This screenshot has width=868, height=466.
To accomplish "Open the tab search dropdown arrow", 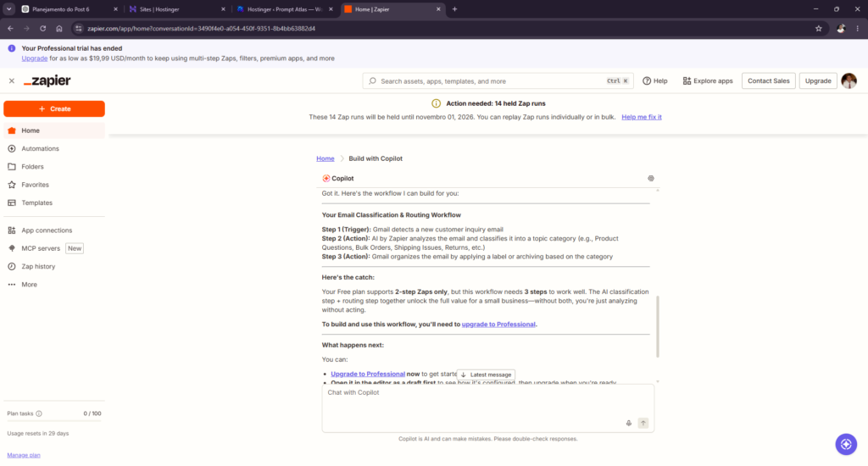I will pyautogui.click(x=8, y=9).
